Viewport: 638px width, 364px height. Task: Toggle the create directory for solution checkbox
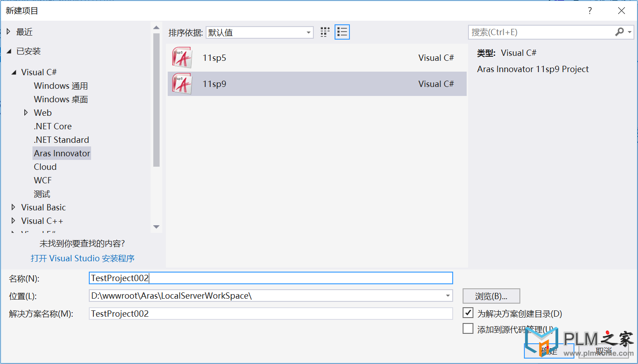[x=468, y=313]
